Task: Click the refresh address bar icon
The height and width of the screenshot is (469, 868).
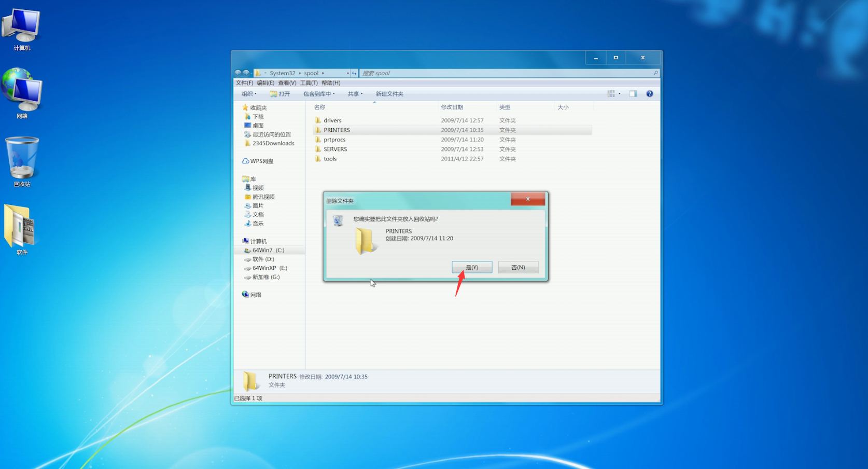Action: [354, 73]
